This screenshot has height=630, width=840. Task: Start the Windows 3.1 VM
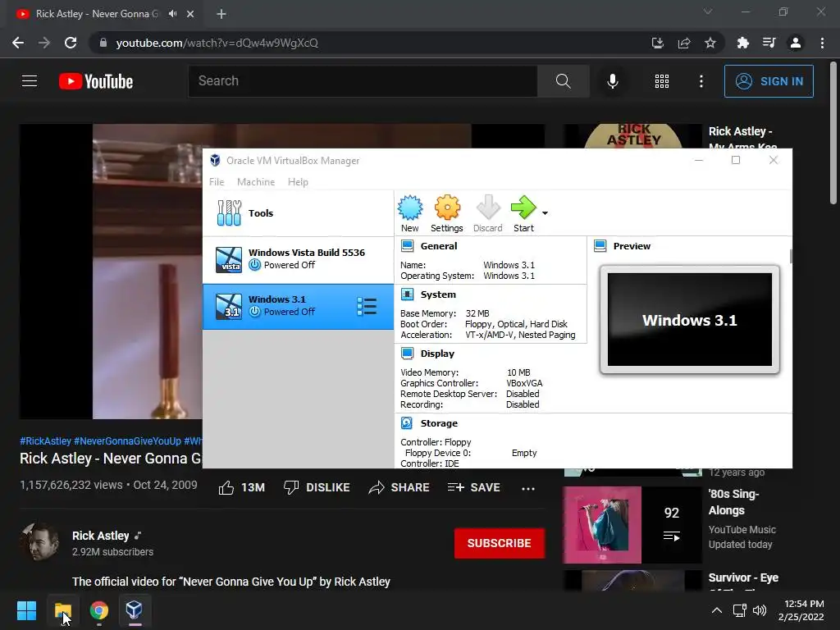(x=523, y=214)
